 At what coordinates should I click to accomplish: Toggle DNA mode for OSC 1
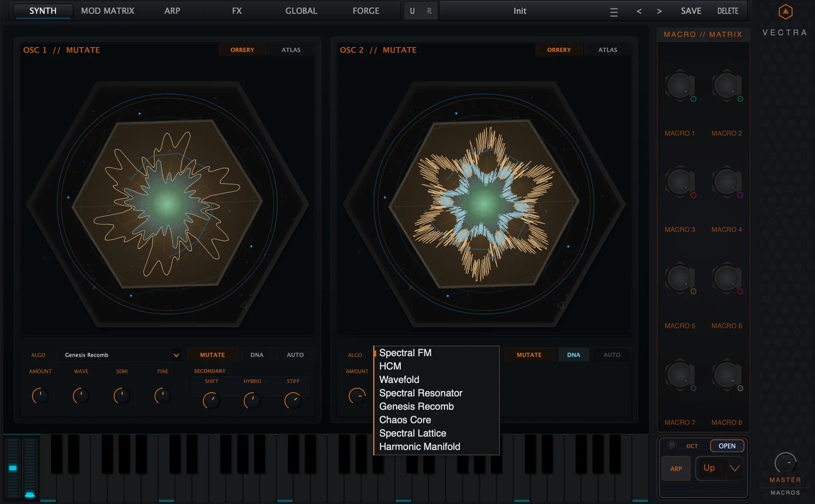tap(257, 355)
